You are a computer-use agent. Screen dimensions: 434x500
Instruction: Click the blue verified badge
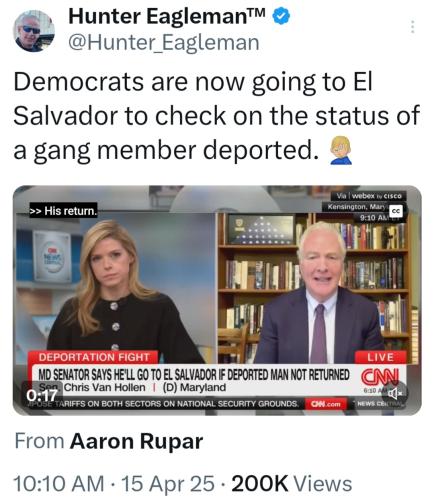(x=281, y=16)
